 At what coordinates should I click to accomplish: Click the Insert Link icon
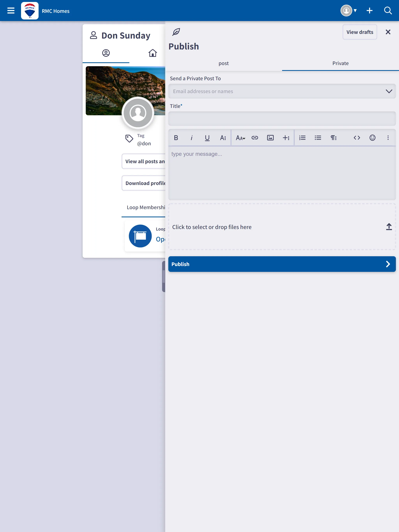[x=255, y=138]
